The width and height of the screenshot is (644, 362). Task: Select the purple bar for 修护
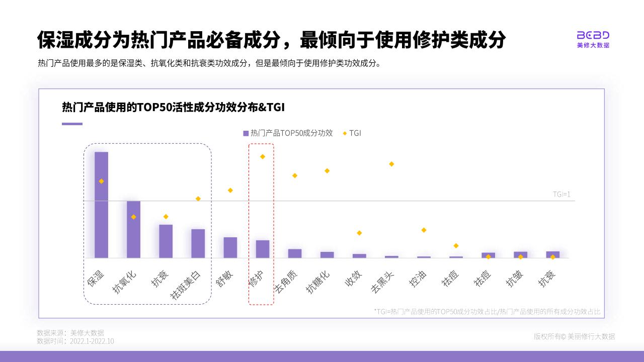click(x=262, y=249)
